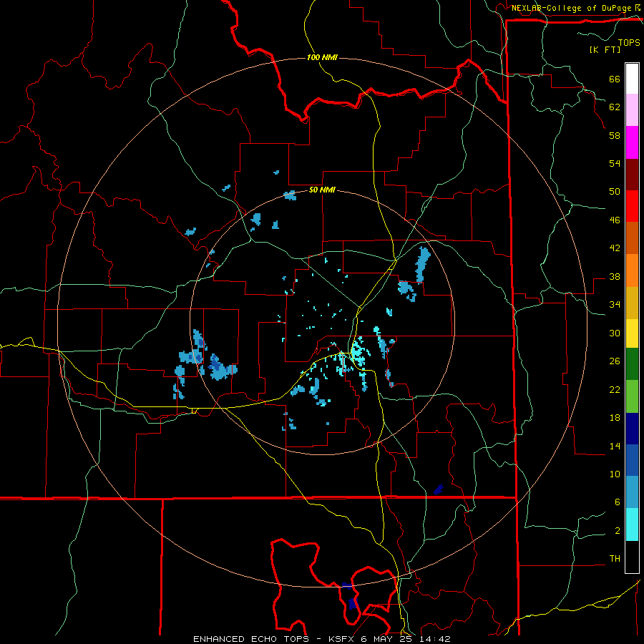Click the legend value "50"
Image resolution: width=644 pixels, height=644 pixels.
click(615, 192)
